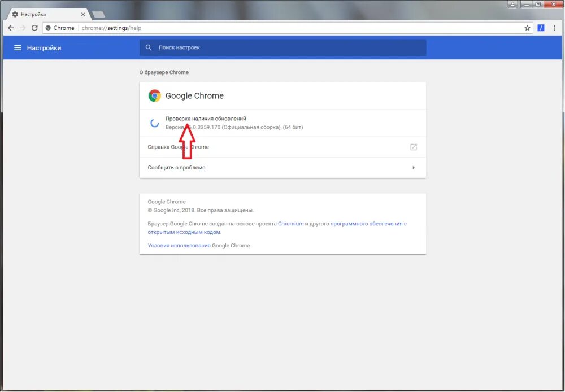Click the version 3359.170 text line
Viewport: 565px width, 392px height.
point(234,127)
